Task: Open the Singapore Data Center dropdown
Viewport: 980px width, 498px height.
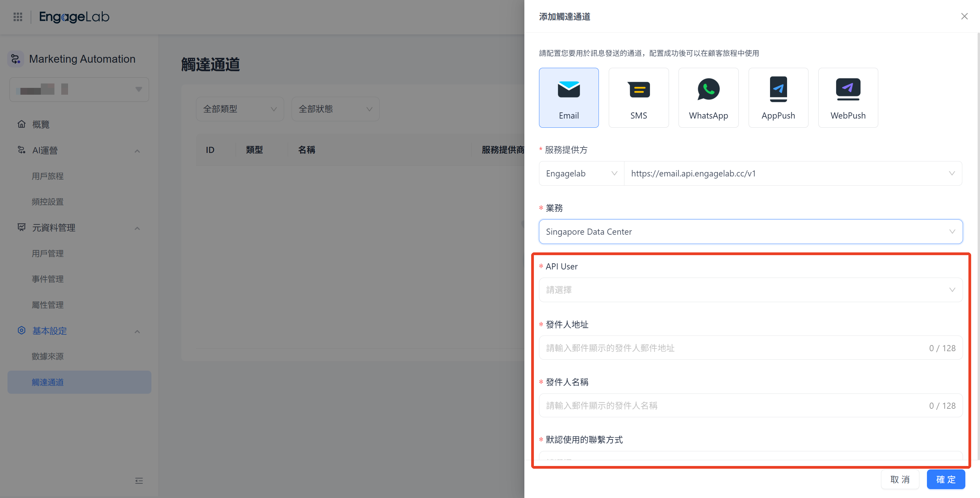Action: (x=750, y=232)
